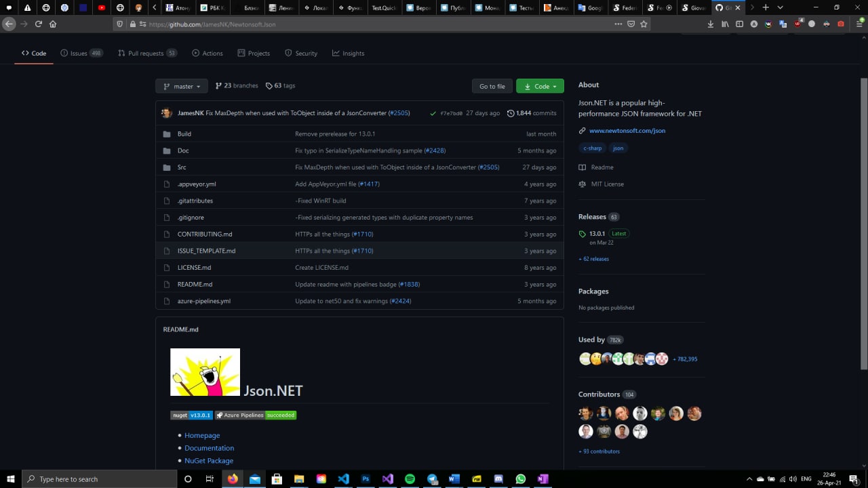Open the Projects tab
Viewport: 868px width, 488px height.
pos(254,53)
